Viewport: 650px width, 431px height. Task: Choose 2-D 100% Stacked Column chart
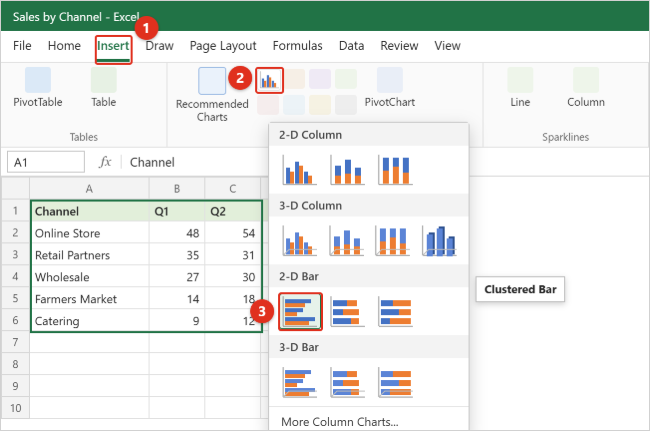tap(395, 169)
